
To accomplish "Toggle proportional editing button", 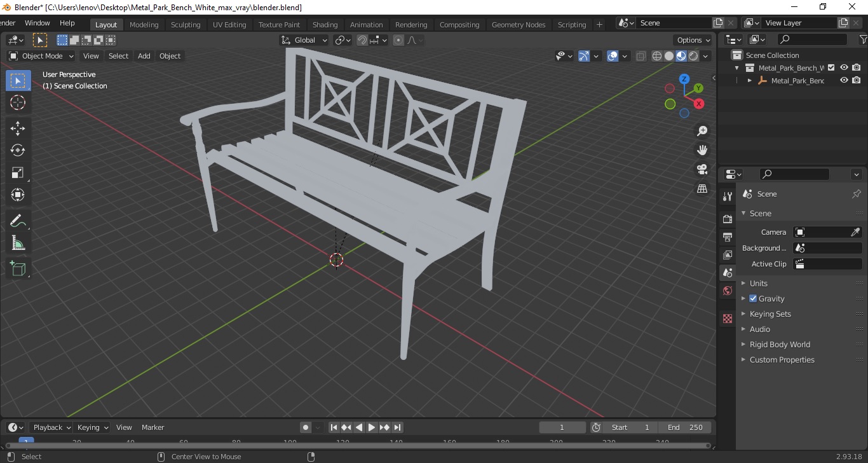I will click(398, 40).
